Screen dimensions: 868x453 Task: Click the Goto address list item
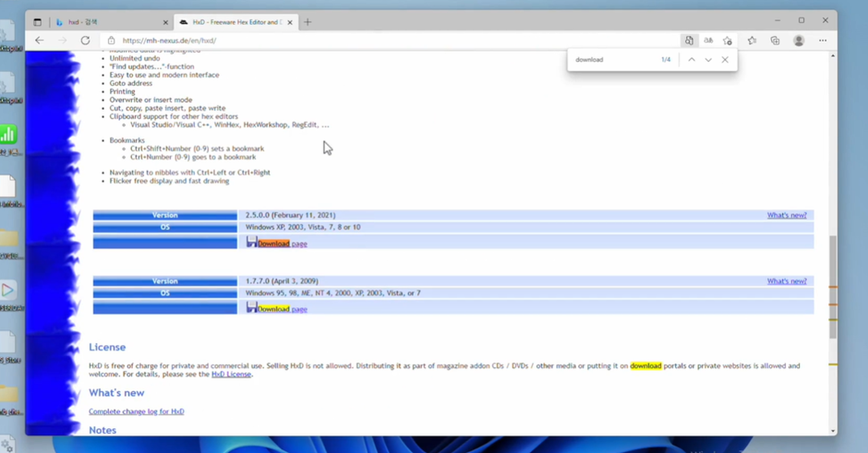[x=130, y=84]
